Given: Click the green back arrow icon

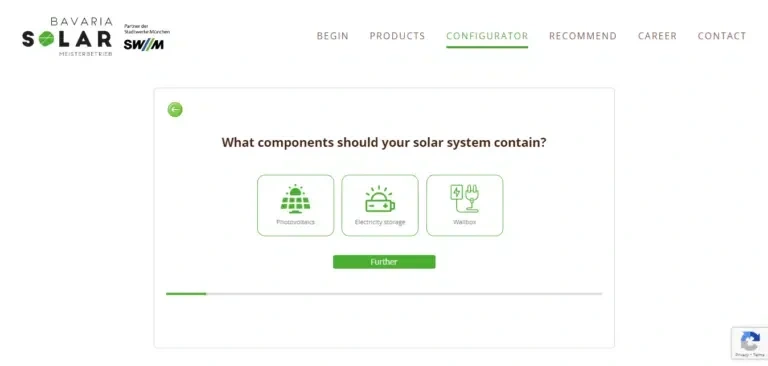Looking at the screenshot, I should click(x=175, y=109).
